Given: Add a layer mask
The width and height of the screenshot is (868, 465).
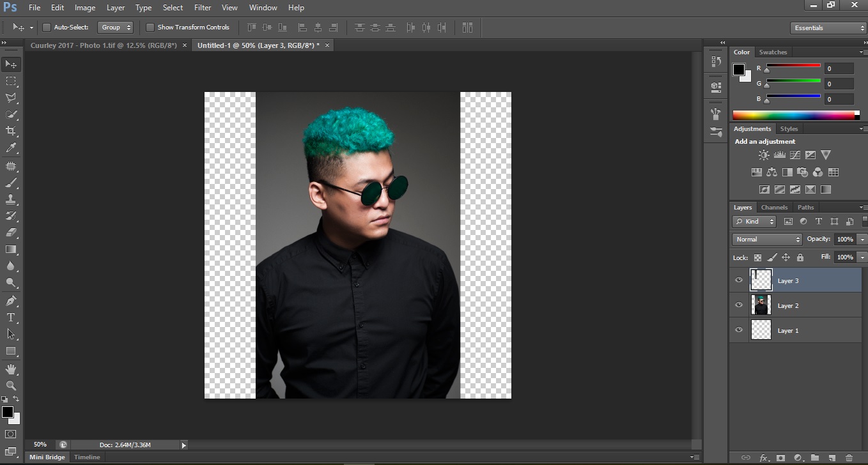Looking at the screenshot, I should click(x=780, y=458).
